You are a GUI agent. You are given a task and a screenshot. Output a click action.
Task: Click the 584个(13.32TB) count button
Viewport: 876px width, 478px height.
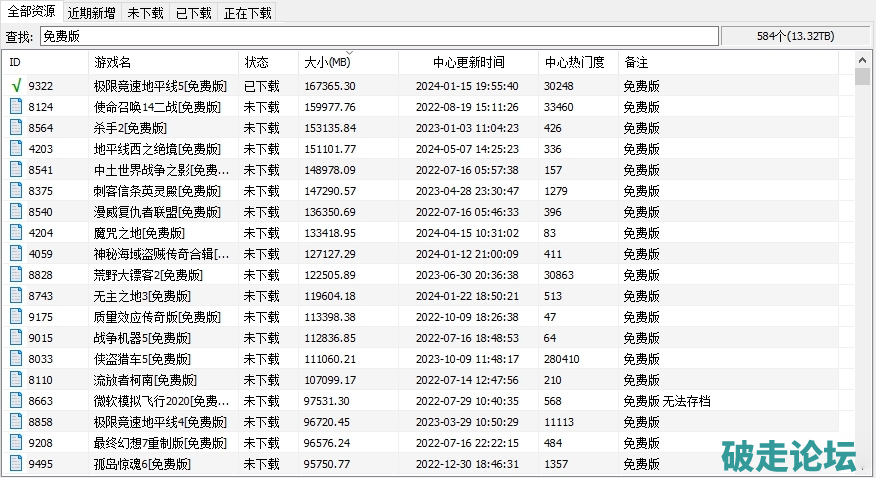click(796, 37)
